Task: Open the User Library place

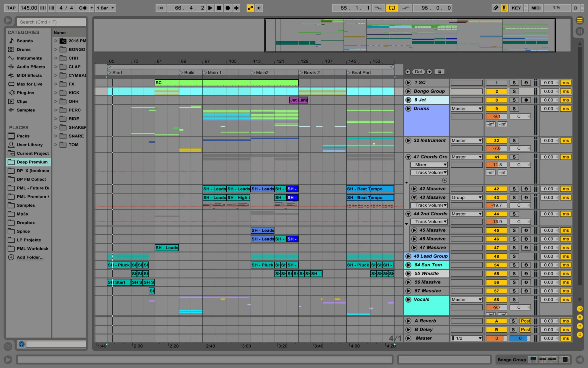Action: 29,145
